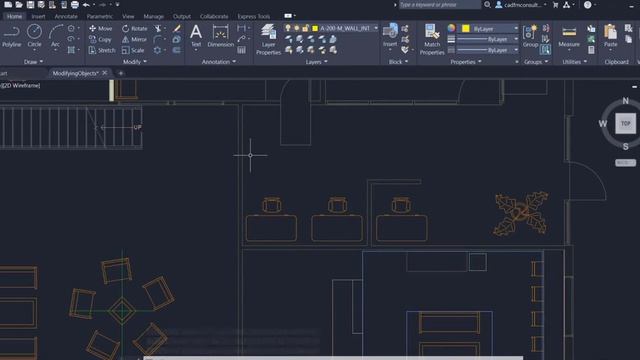Screen dimensions: 640x360
Task: Open the A-200-M_WALL_INT layer dropdown
Action: (376, 28)
